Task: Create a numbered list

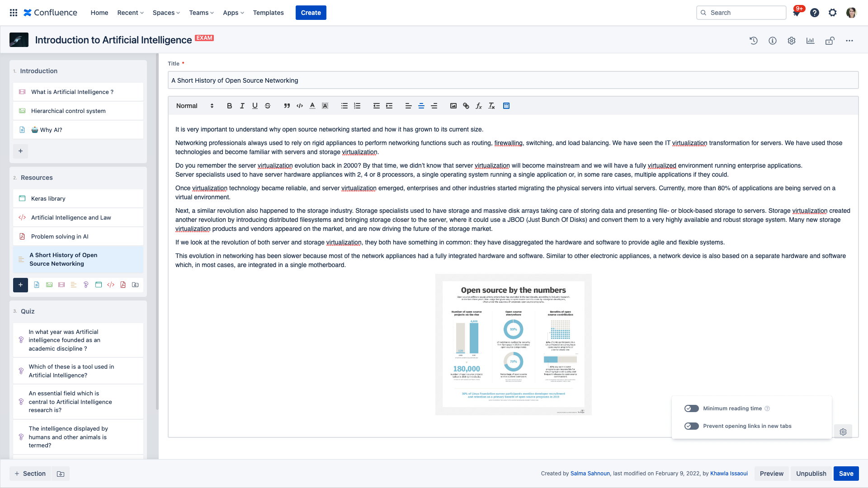Action: tap(357, 106)
